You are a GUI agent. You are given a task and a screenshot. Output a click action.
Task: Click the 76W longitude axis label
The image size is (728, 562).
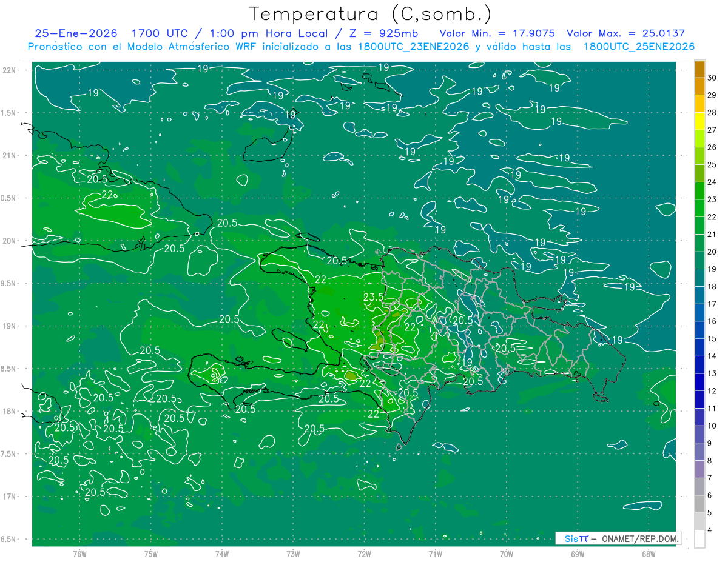click(x=79, y=554)
